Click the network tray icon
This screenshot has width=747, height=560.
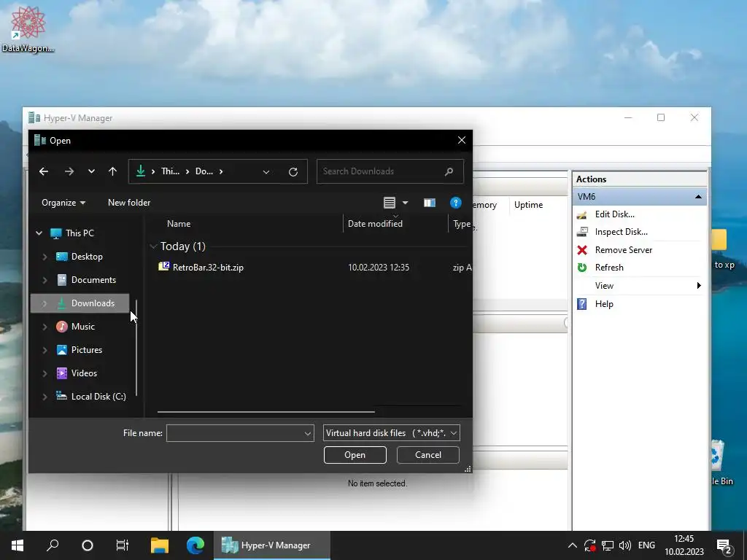pyautogui.click(x=607, y=545)
